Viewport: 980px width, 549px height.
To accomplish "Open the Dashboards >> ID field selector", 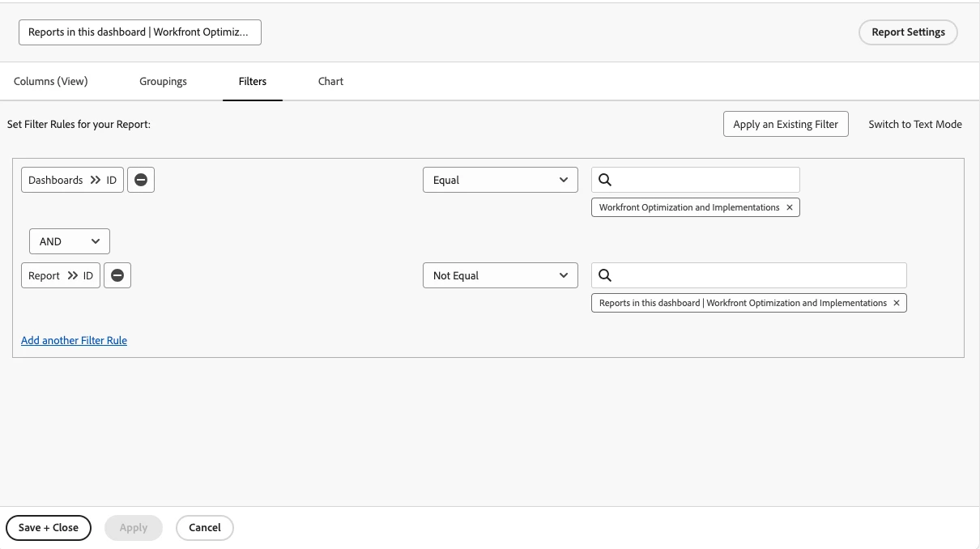I will [72, 180].
